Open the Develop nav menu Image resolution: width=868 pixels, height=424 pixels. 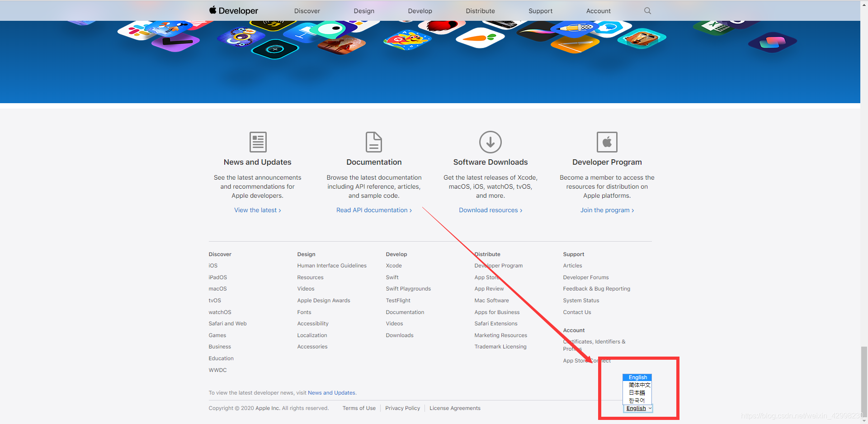(420, 11)
